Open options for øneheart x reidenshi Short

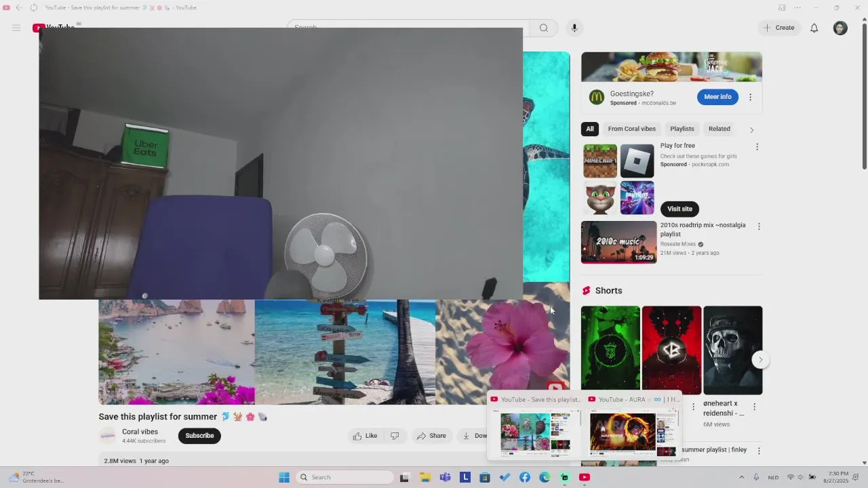coord(754,407)
